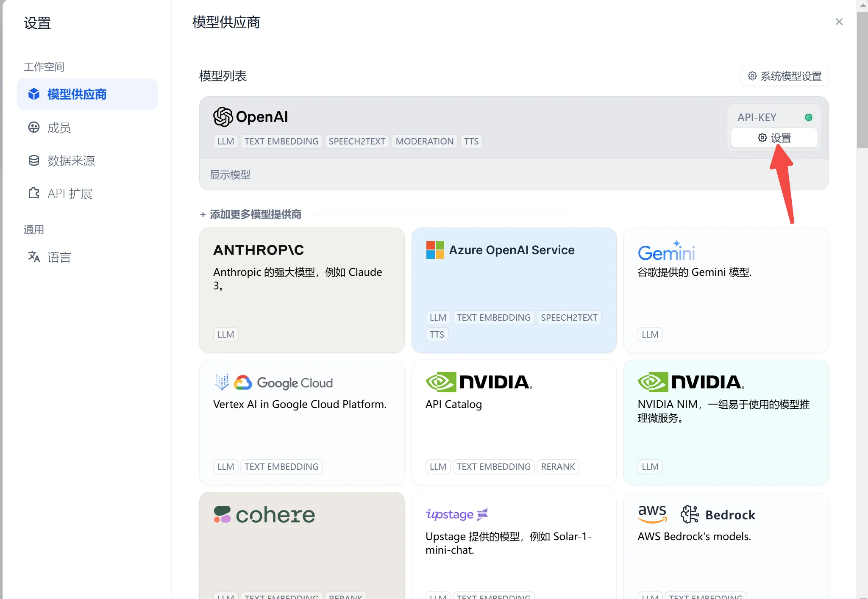
Task: Click OpenAI's TEXT EMBEDDING tag
Action: [x=281, y=141]
